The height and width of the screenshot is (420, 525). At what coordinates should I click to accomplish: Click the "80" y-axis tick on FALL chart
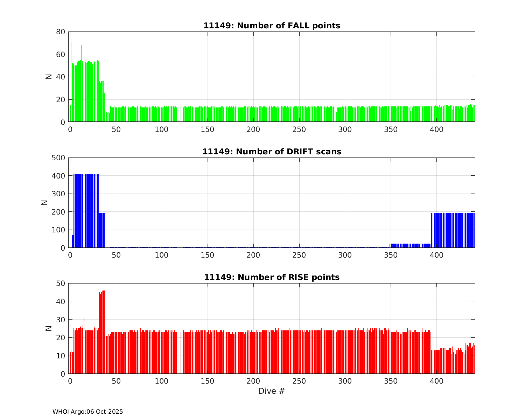60,32
